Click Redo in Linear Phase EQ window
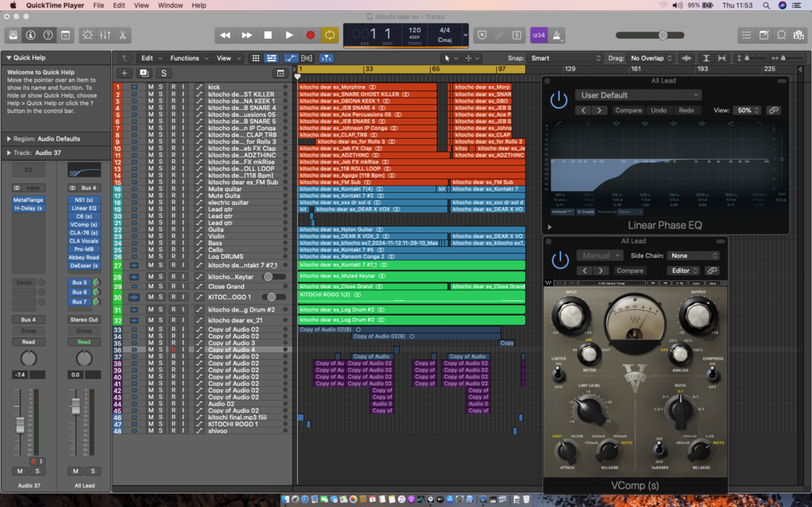 (686, 110)
